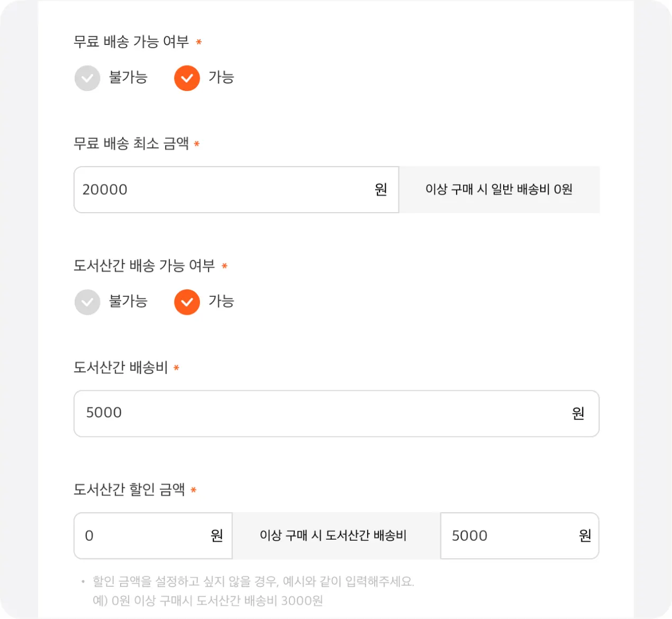Click the 예) 0원 이상 구매시 example text

coord(207,600)
